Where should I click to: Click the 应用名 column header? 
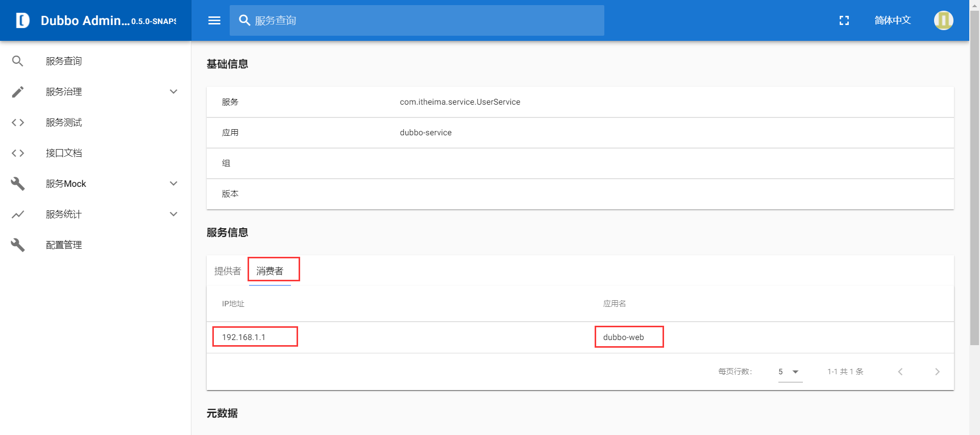[615, 304]
